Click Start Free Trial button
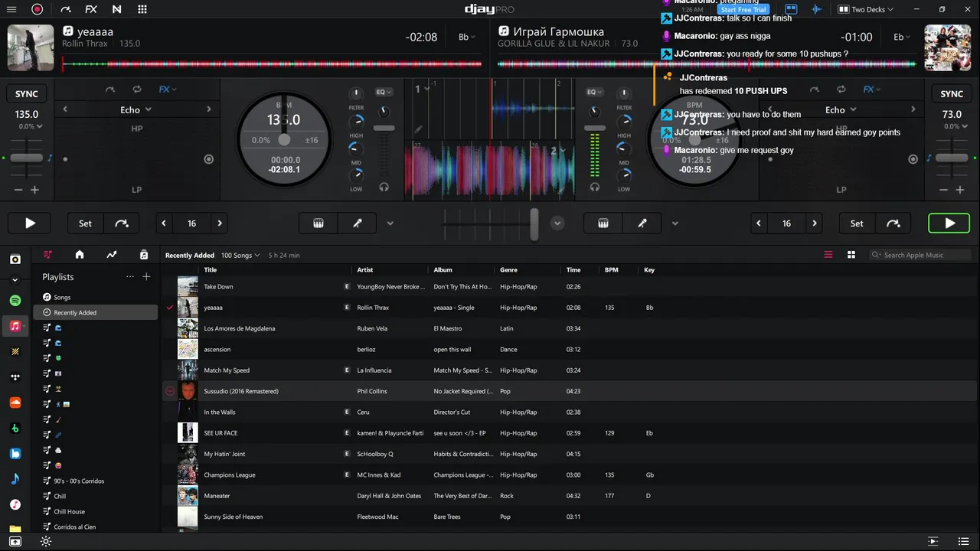Image resolution: width=980 pixels, height=551 pixels. click(743, 9)
